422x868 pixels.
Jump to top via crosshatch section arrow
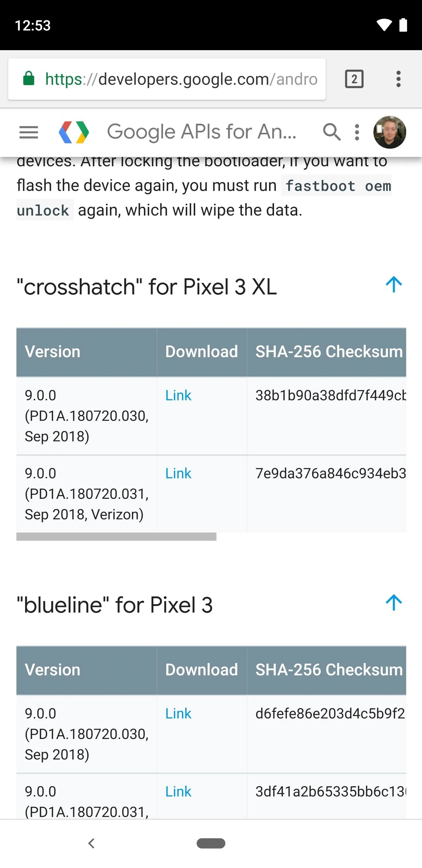click(x=394, y=285)
